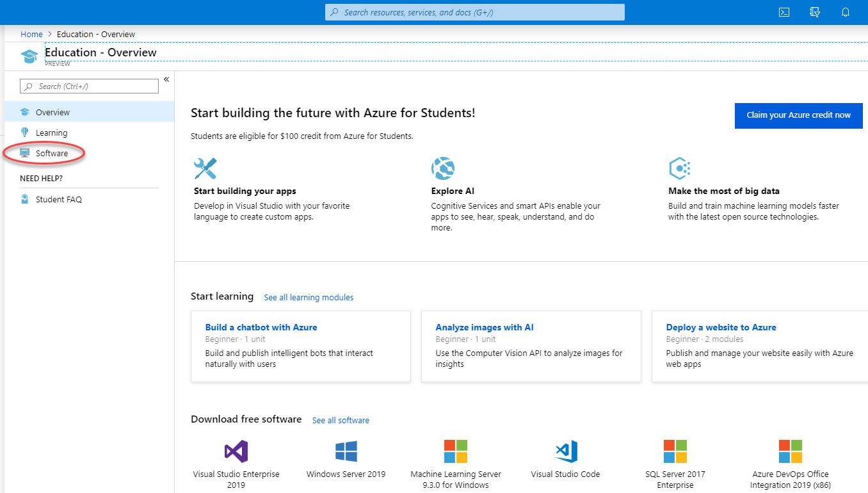Click the magnifier icon in sidebar search
Viewport: 868px width, 493px height.
point(29,86)
